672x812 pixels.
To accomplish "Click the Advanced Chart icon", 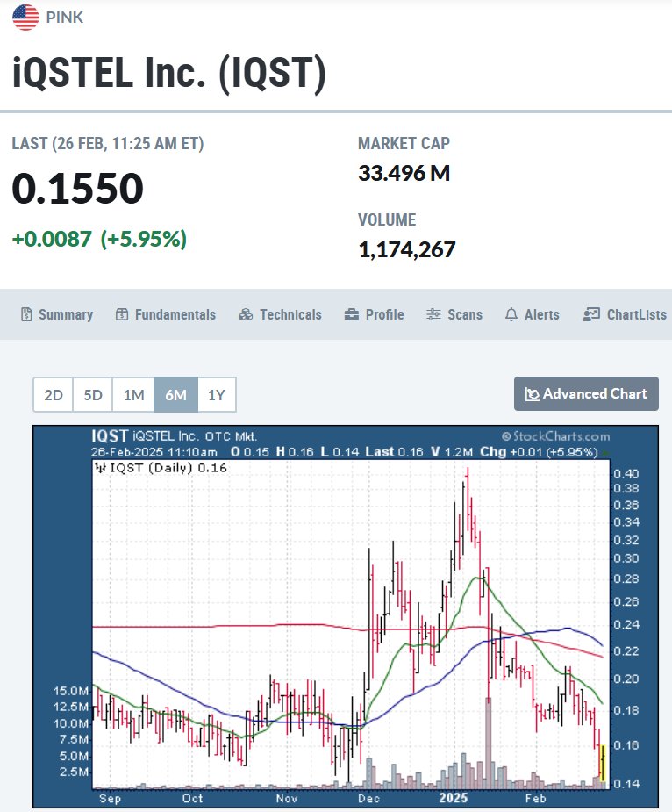I will (533, 394).
